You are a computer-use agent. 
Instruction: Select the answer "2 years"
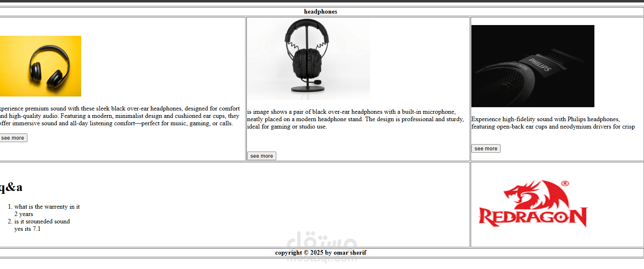click(24, 214)
